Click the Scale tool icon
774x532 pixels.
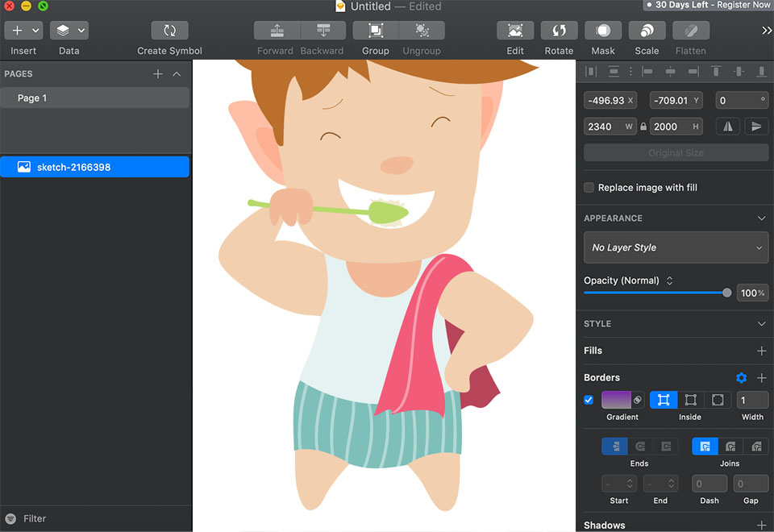(x=647, y=31)
